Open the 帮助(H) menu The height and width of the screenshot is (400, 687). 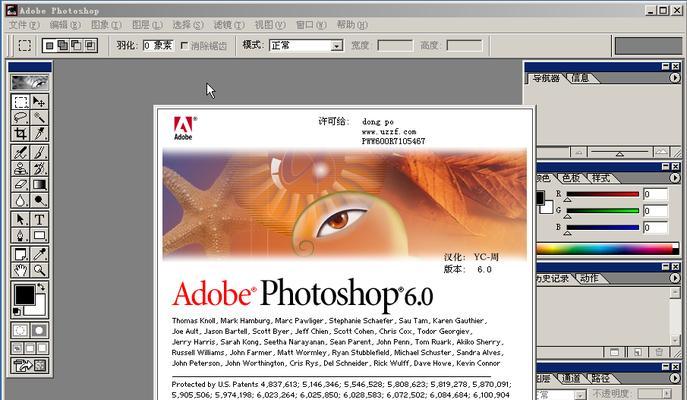click(352, 25)
